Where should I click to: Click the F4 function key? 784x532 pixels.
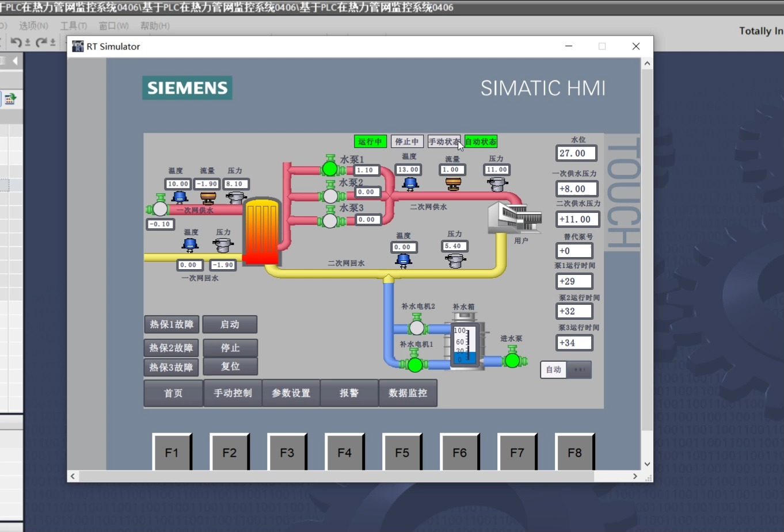tap(345, 453)
